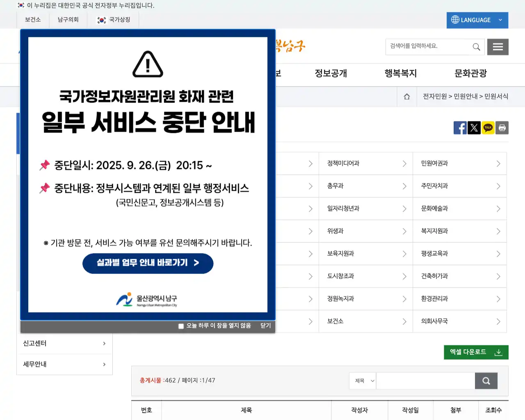The height and width of the screenshot is (420, 525).
Task: Click 전자민원 in breadcrumb
Action: click(435, 96)
